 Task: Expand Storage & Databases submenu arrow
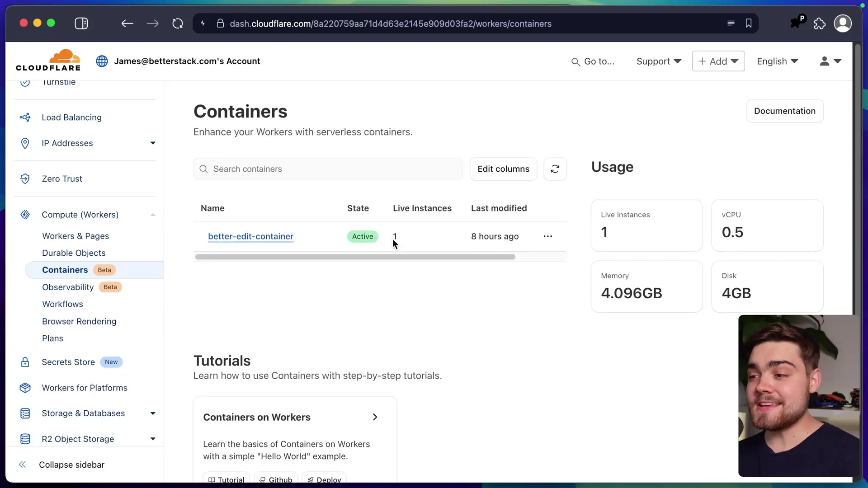[x=153, y=413]
